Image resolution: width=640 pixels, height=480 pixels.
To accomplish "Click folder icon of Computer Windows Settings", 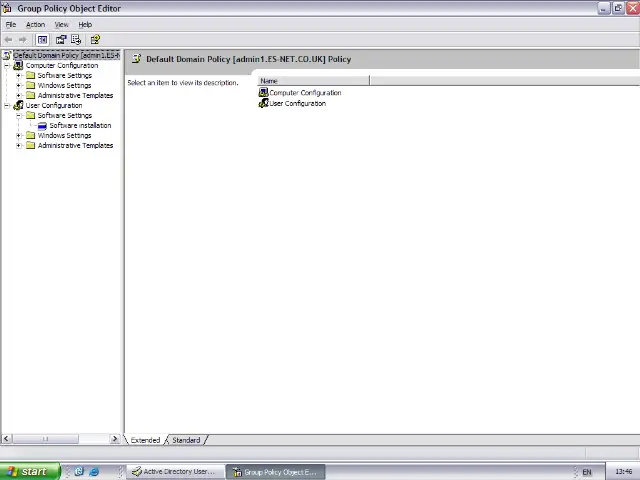I will (x=31, y=85).
